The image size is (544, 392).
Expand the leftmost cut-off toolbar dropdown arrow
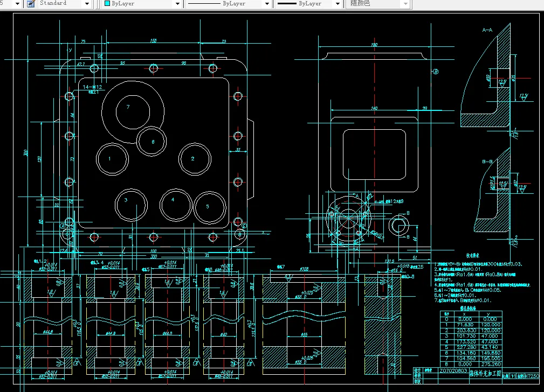pos(17,4)
